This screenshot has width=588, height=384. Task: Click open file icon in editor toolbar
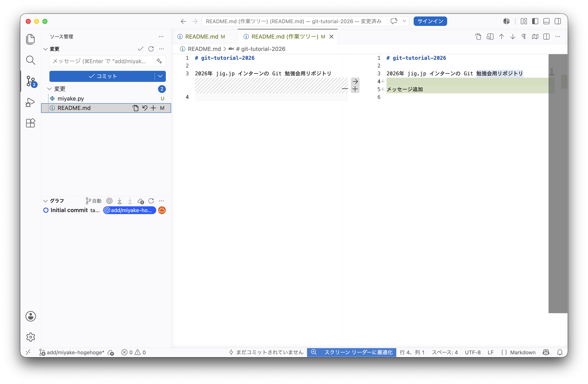tap(478, 37)
